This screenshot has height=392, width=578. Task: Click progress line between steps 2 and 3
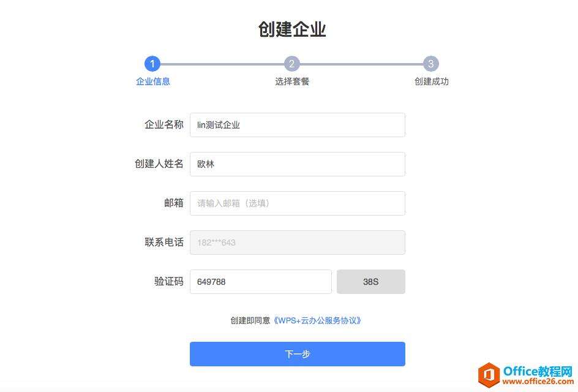point(361,64)
